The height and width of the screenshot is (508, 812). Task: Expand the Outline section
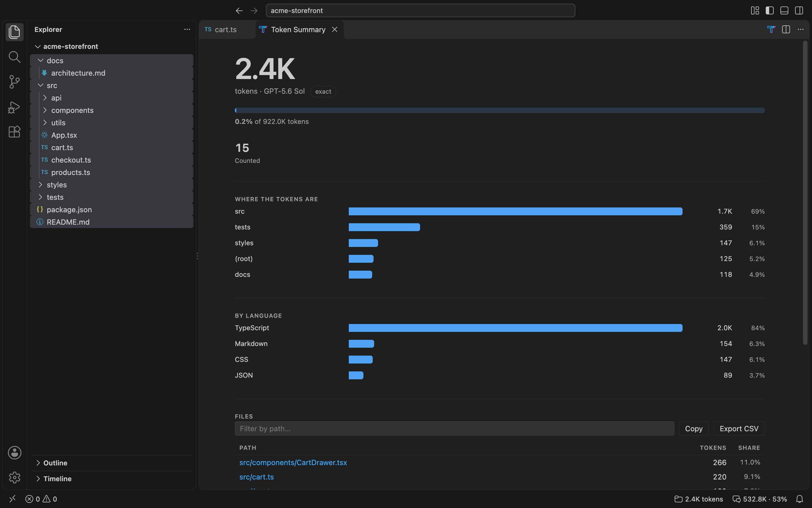[111, 463]
